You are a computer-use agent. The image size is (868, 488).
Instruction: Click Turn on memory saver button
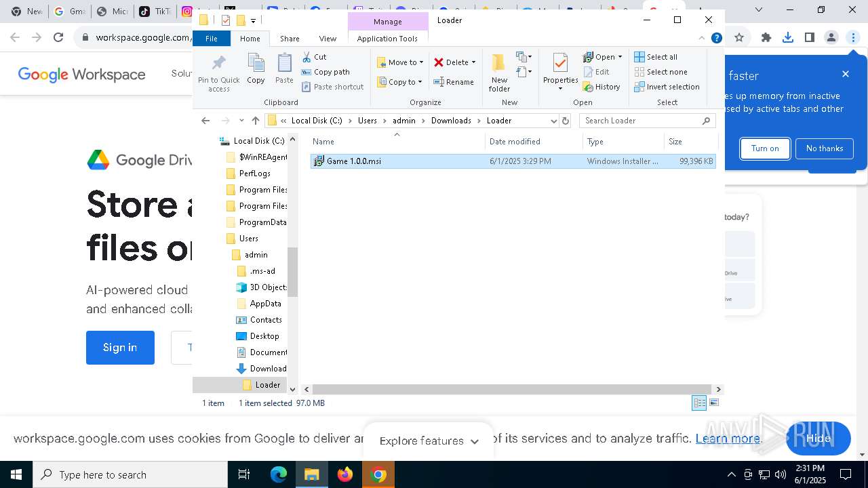[765, 148]
